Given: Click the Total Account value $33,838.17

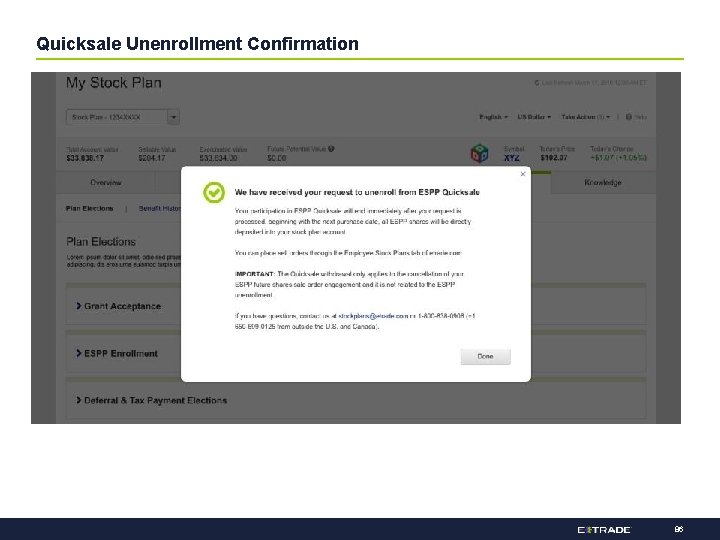Looking at the screenshot, I should [x=85, y=158].
